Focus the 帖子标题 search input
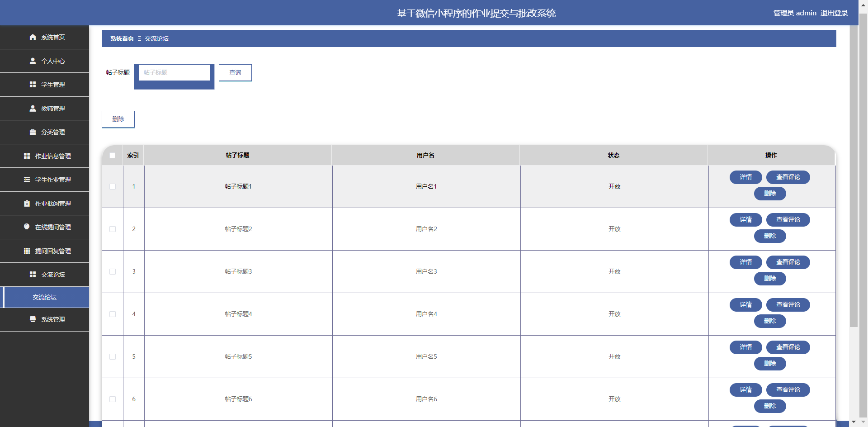Screen dimensions: 868x427 pyautogui.click(x=174, y=72)
